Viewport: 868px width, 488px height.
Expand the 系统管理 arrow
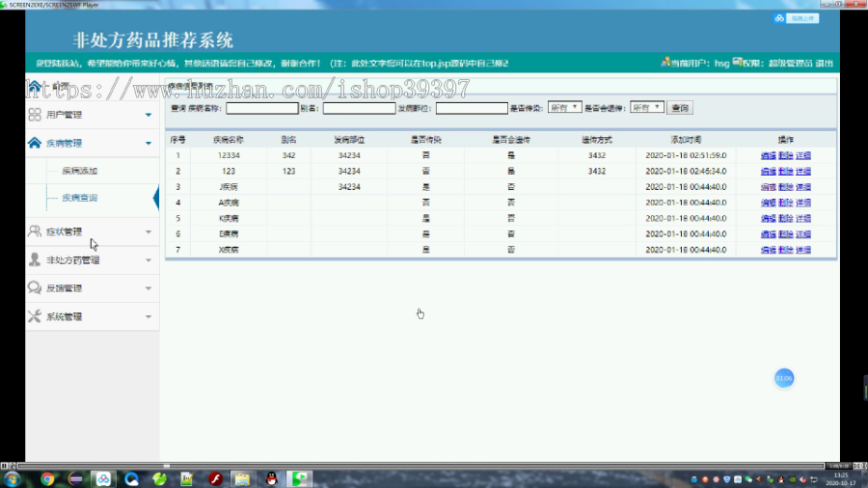149,316
